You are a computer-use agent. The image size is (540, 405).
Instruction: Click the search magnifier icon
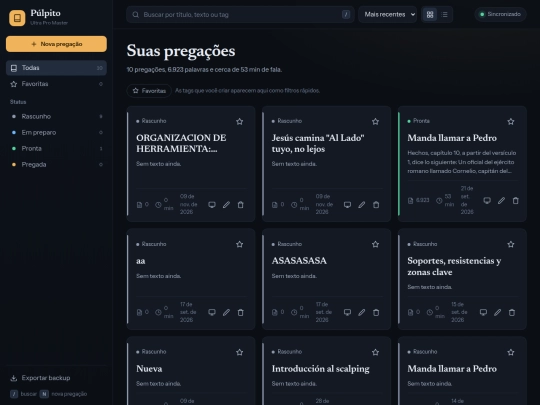tap(136, 14)
